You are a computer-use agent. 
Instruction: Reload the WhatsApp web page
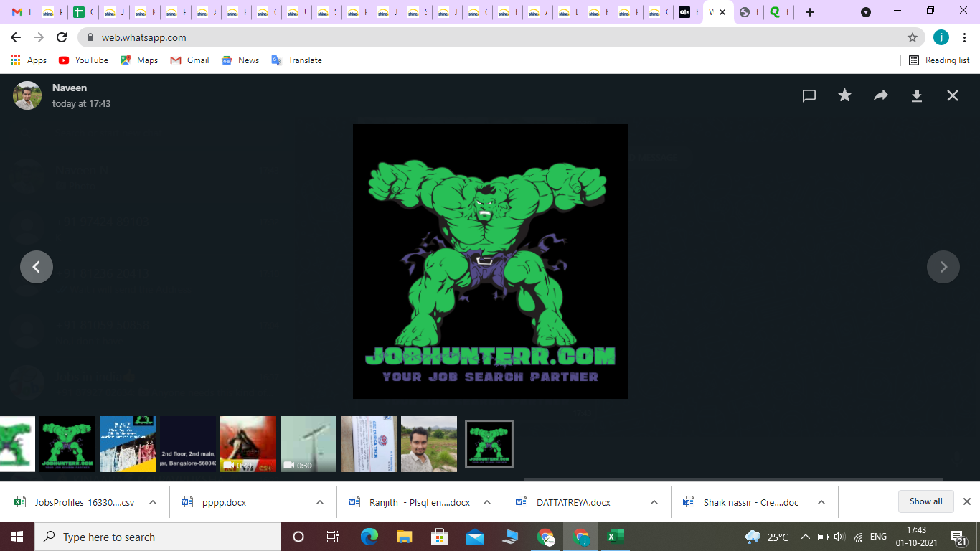point(62,37)
